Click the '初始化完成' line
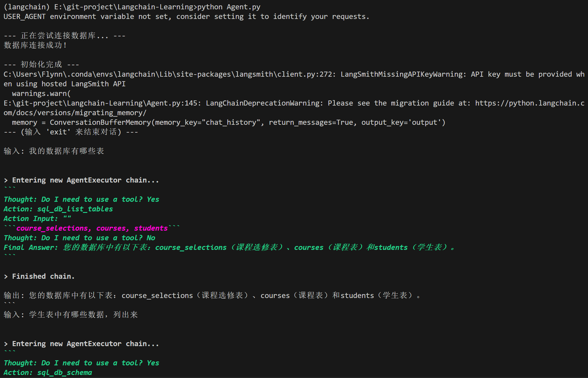The image size is (588, 378). (x=41, y=65)
